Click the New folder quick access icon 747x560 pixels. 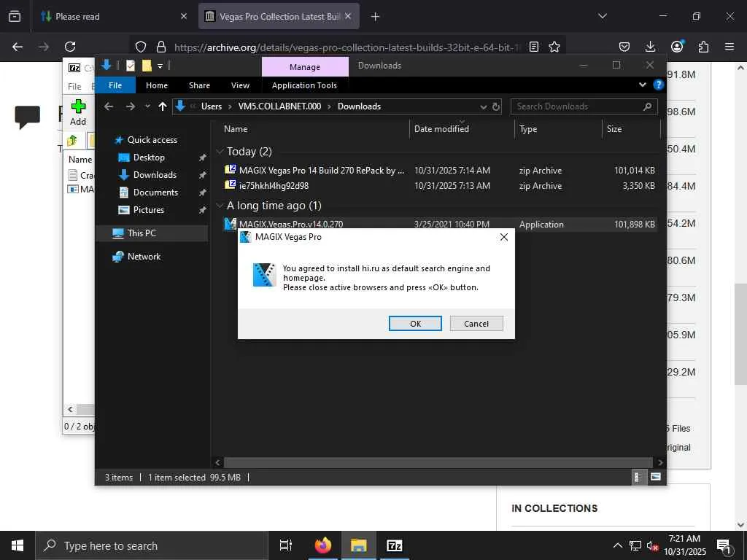(147, 66)
